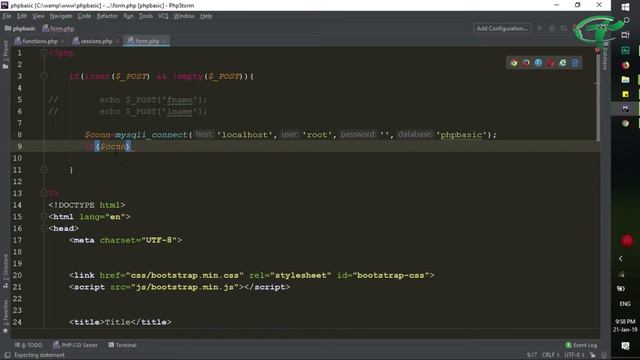640x360 pixels.
Task: Collapse the html tag at line 15
Action: (x=44, y=217)
